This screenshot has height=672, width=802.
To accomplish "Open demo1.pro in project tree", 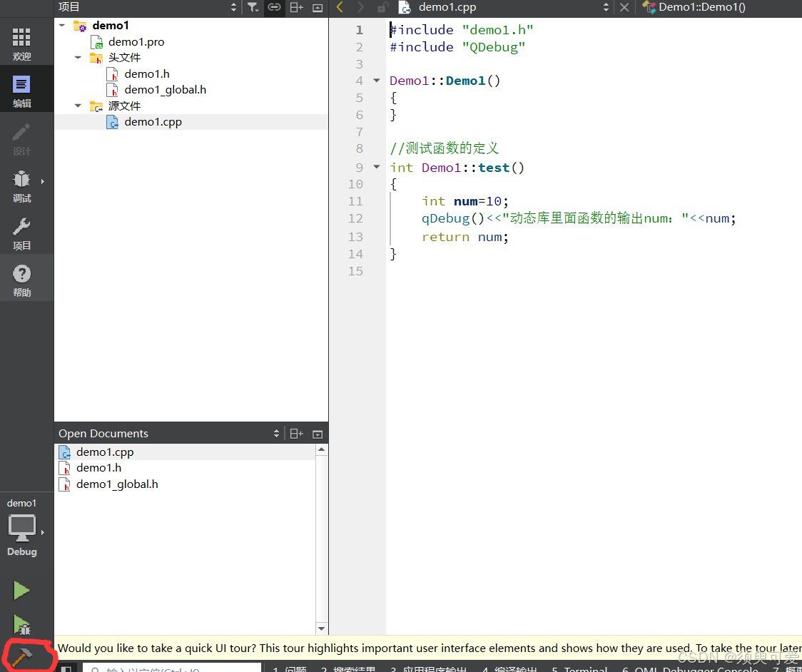I will pos(136,42).
